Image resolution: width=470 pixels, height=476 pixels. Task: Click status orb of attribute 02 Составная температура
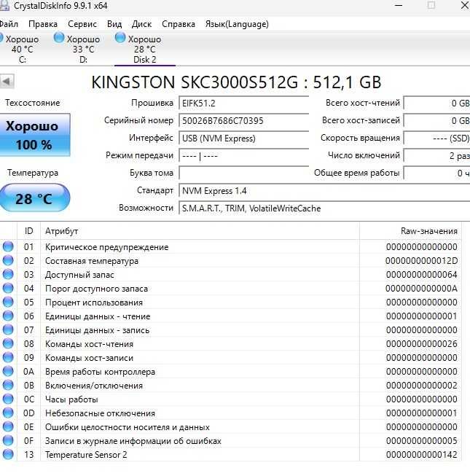[8, 260]
